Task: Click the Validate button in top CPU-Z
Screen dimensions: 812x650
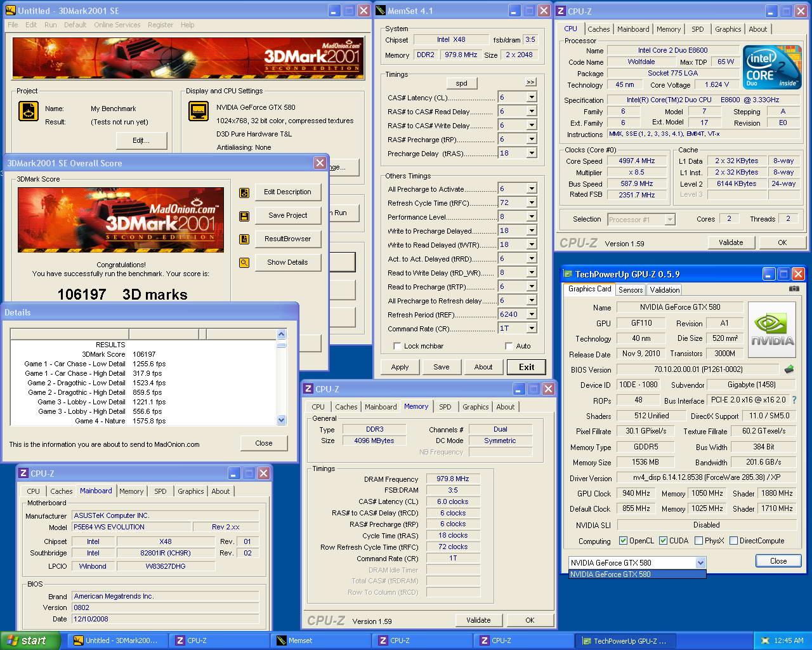Action: 731,242
